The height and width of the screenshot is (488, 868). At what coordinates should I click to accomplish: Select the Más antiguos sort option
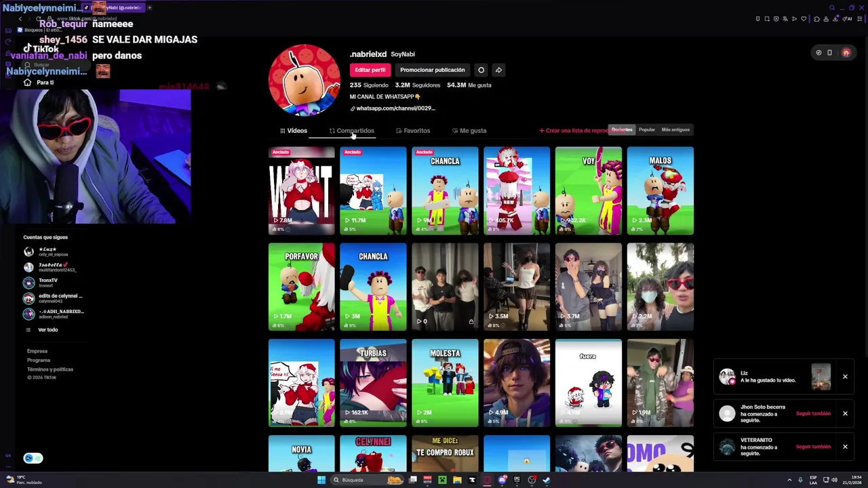(675, 129)
